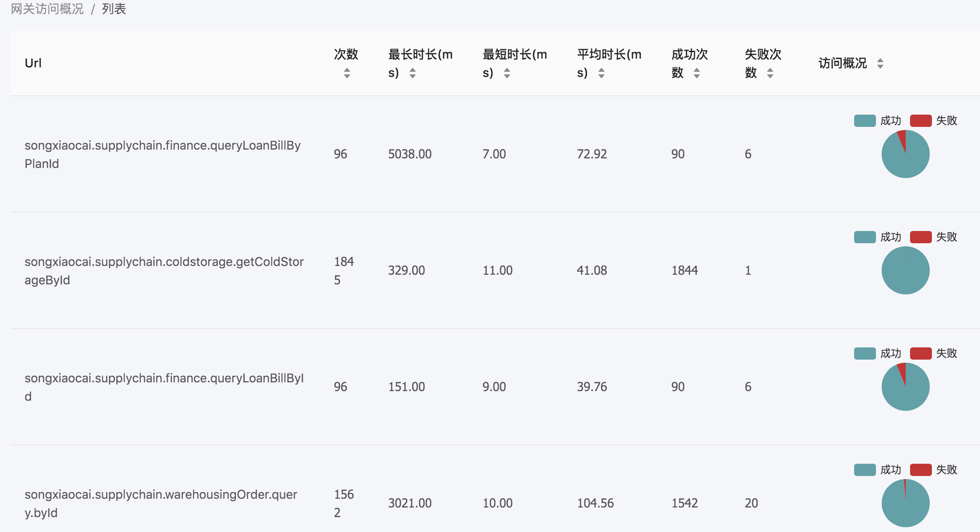Open the getColdStorageById URL entry

pos(165,270)
